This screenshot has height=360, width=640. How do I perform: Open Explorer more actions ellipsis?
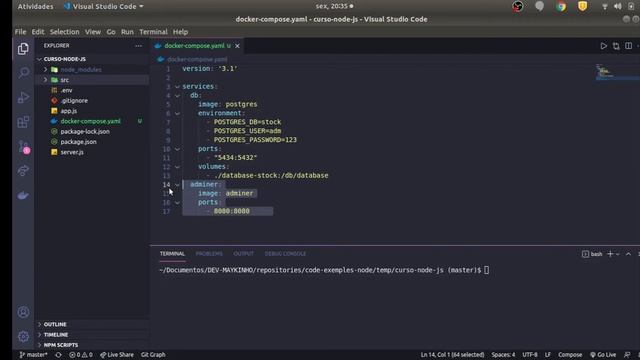click(138, 46)
